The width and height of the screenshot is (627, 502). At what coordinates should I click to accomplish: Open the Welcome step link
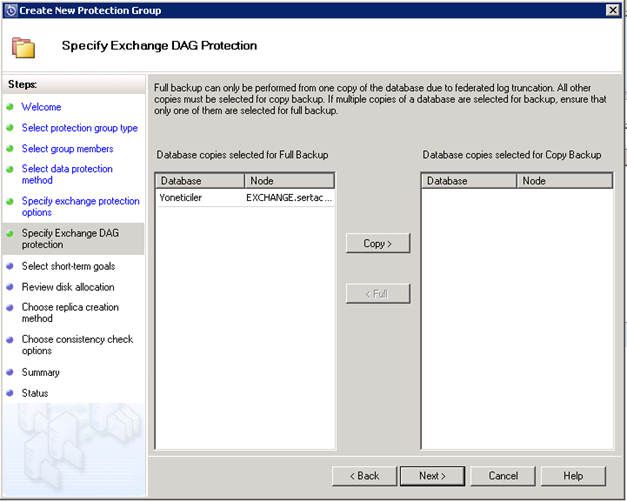(x=41, y=107)
